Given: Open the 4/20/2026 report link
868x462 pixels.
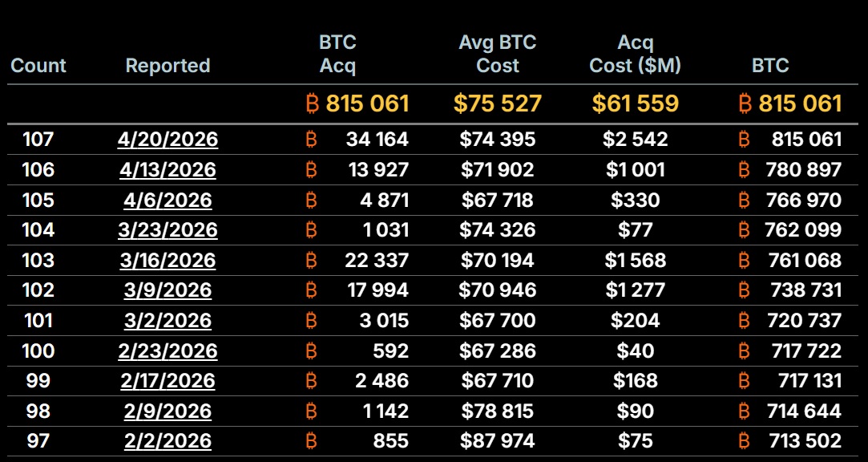Looking at the screenshot, I should point(168,140).
